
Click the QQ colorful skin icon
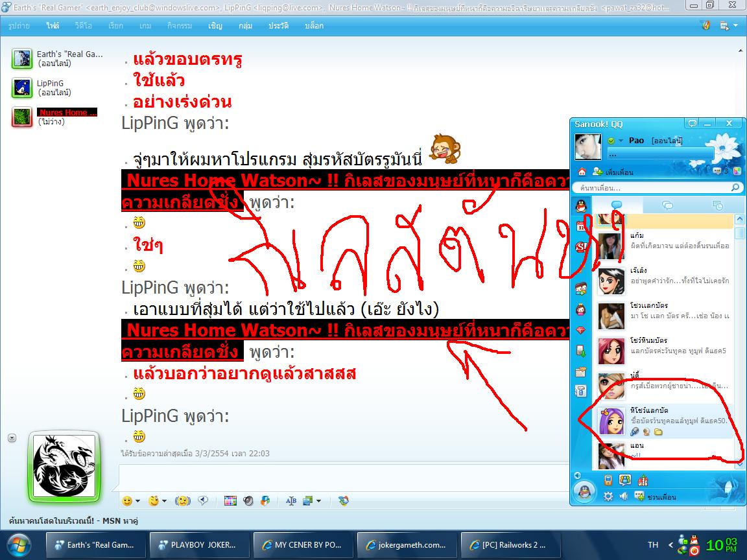737,171
